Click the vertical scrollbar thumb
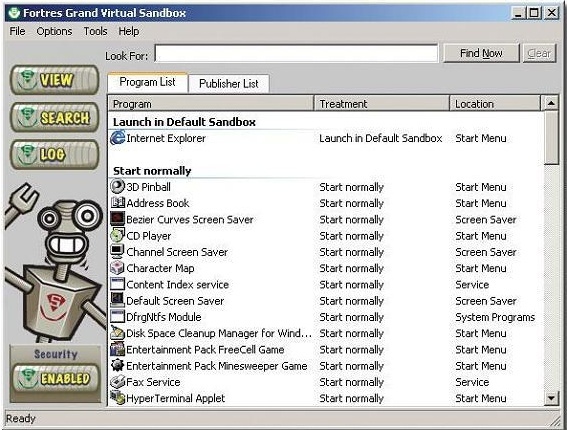The image size is (567, 430). pyautogui.click(x=551, y=138)
